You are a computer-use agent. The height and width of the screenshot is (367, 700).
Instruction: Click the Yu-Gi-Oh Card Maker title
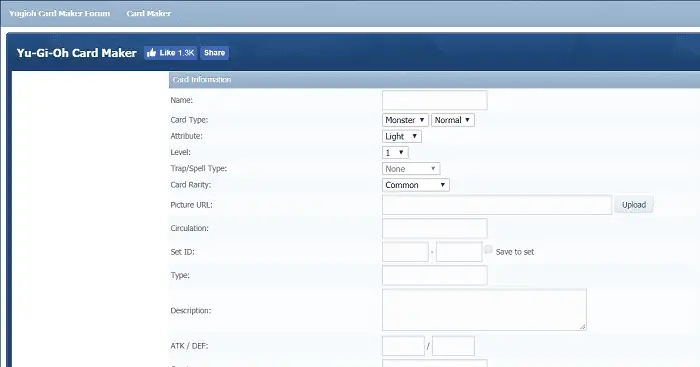[76, 53]
